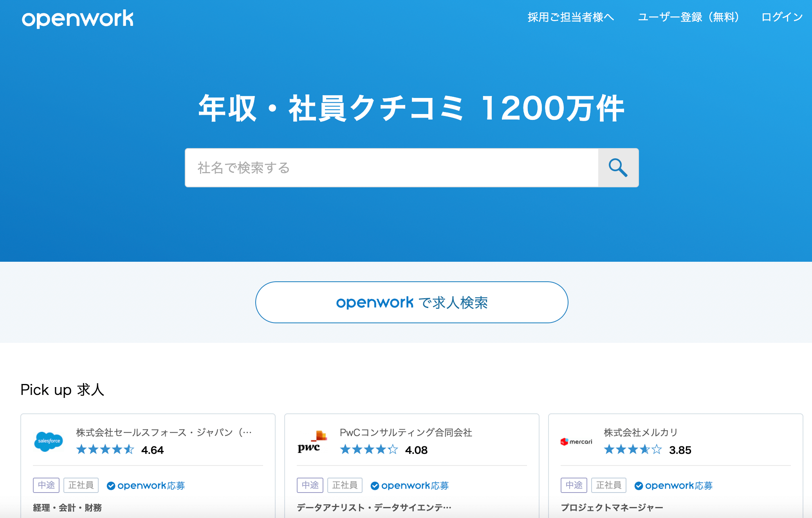This screenshot has width=812, height=518.
Task: Click the openwork logo in the header
Action: 78,18
